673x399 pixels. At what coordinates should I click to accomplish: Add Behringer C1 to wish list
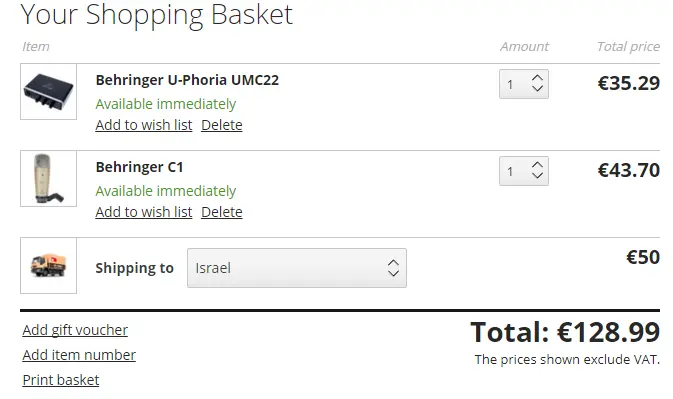(x=144, y=212)
